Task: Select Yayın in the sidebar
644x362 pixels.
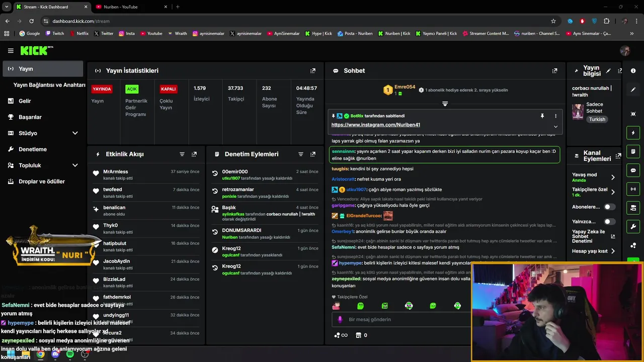Action: [43, 69]
